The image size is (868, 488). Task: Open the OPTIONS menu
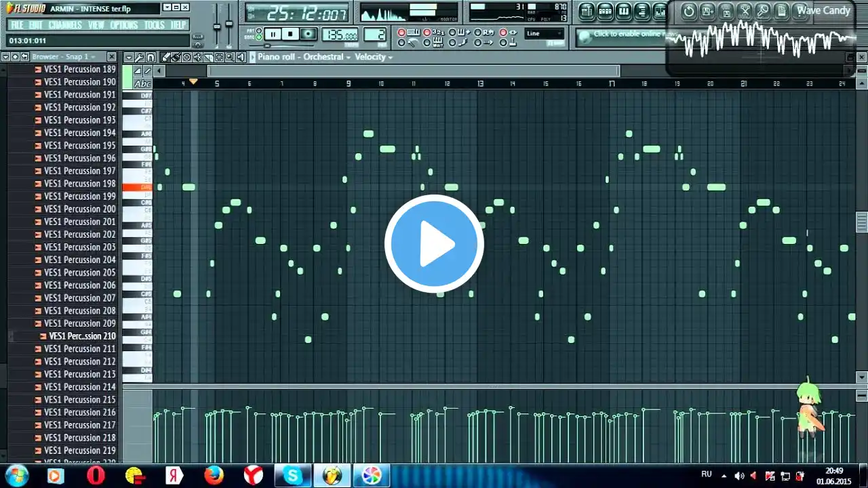(124, 25)
